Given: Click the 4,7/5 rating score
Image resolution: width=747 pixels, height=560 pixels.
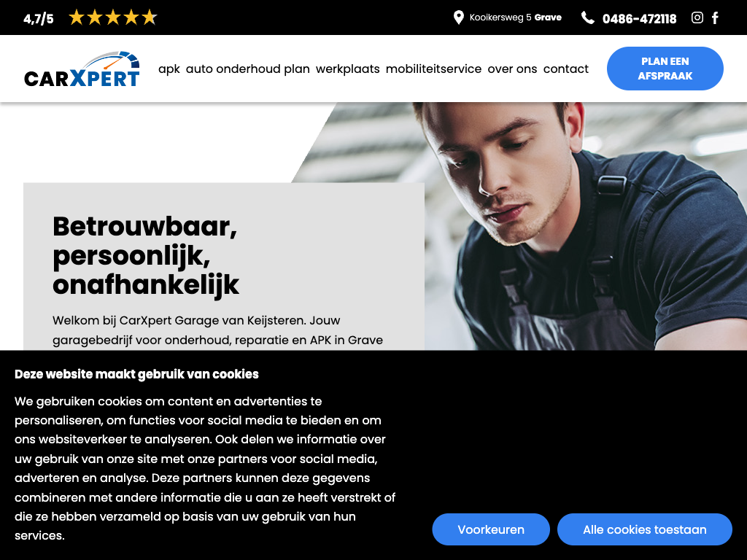Looking at the screenshot, I should pyautogui.click(x=39, y=18).
